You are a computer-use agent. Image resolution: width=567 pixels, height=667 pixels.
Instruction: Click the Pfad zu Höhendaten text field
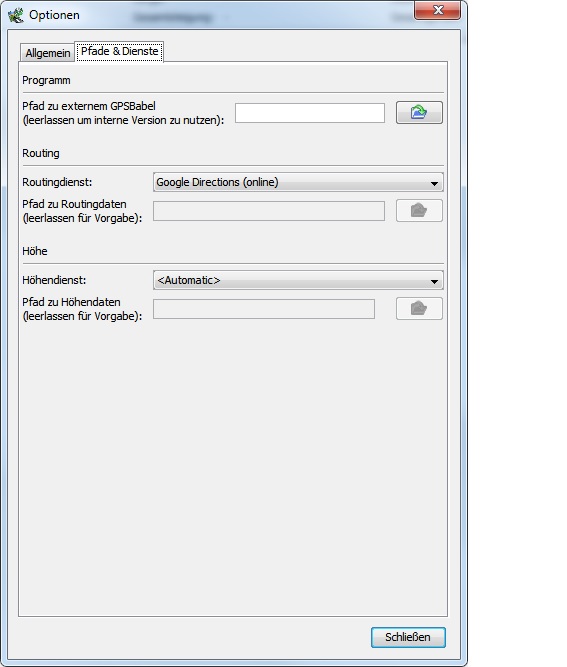point(264,309)
